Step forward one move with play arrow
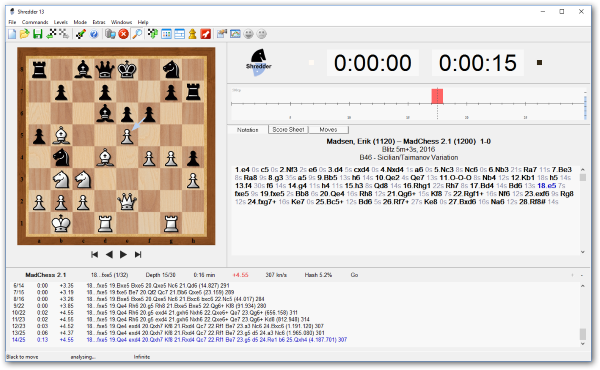Viewport: 600px width, 370px height. coord(123,254)
